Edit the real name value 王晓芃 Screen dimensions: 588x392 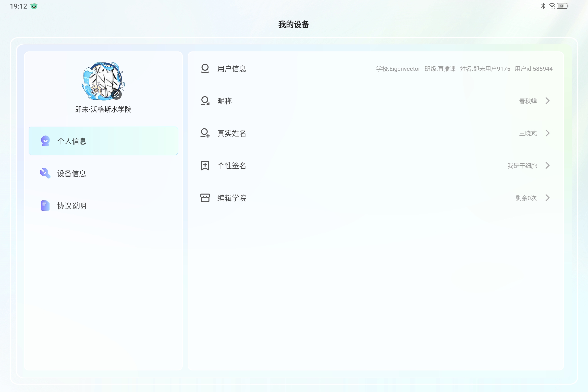528,133
